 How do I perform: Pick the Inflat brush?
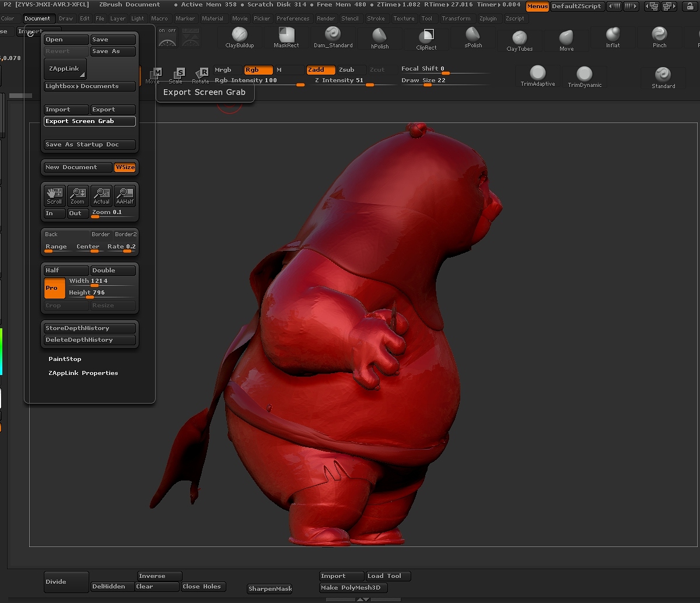[x=613, y=37]
